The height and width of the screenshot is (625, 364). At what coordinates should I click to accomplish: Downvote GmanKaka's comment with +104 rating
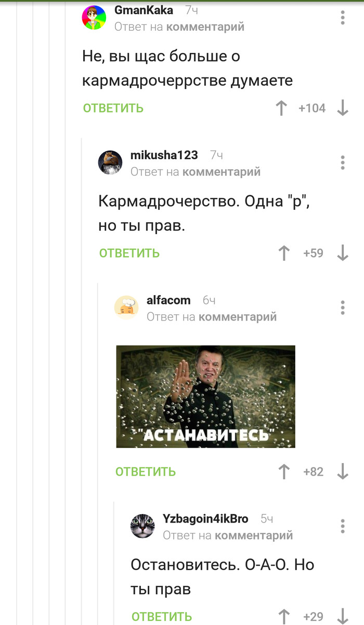343,108
